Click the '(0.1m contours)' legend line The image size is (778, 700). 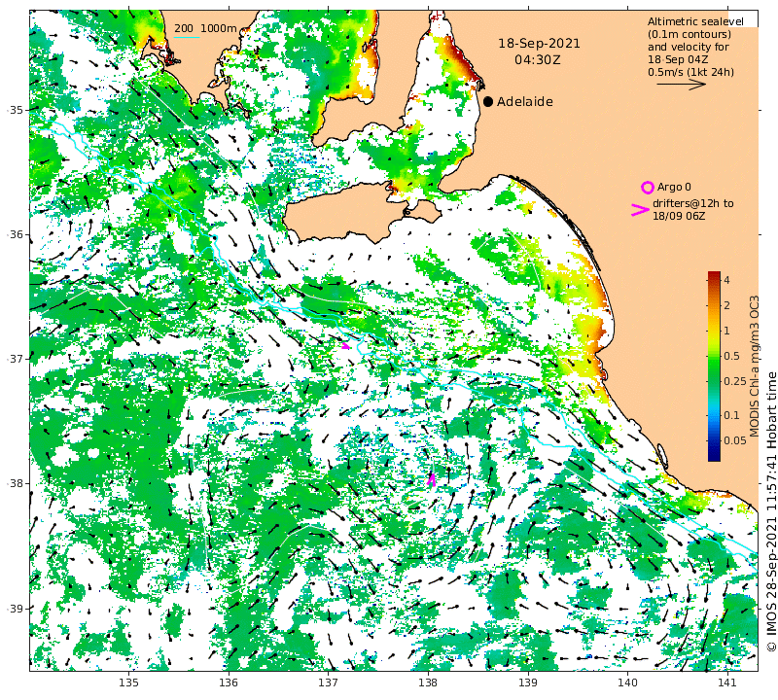[x=690, y=34]
